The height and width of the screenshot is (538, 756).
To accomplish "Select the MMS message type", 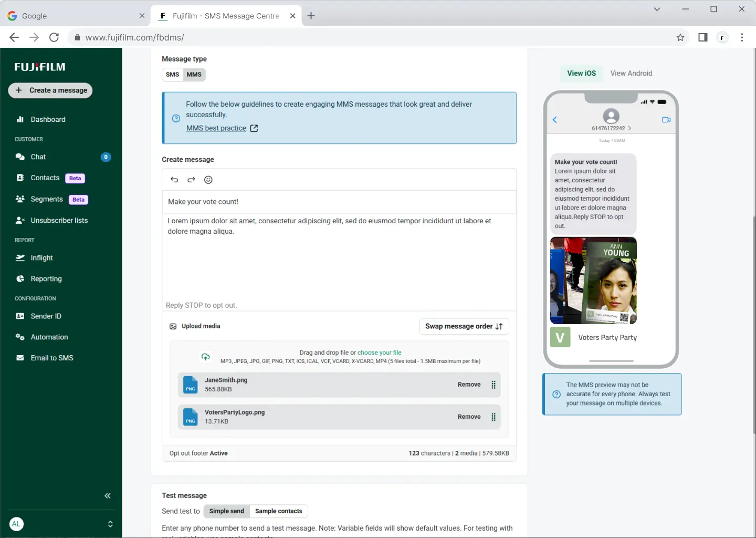I will click(194, 75).
